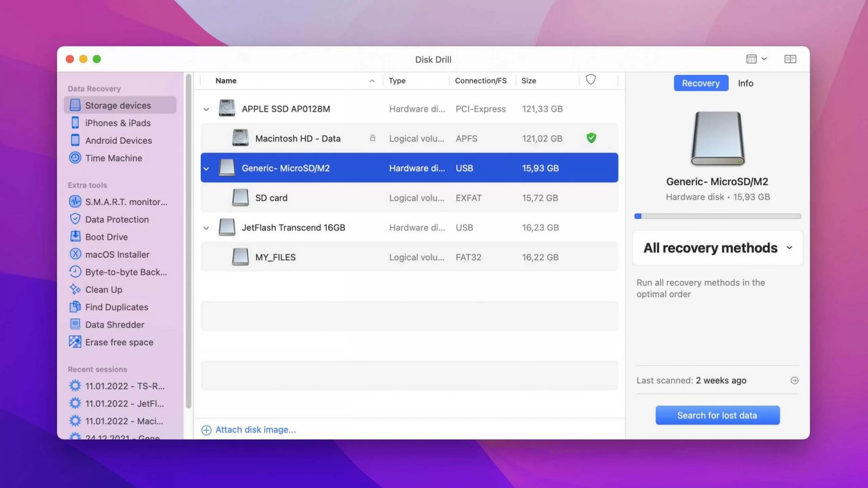Open the All recovery methods dropdown
Viewport: 868px width, 488px height.
(717, 248)
